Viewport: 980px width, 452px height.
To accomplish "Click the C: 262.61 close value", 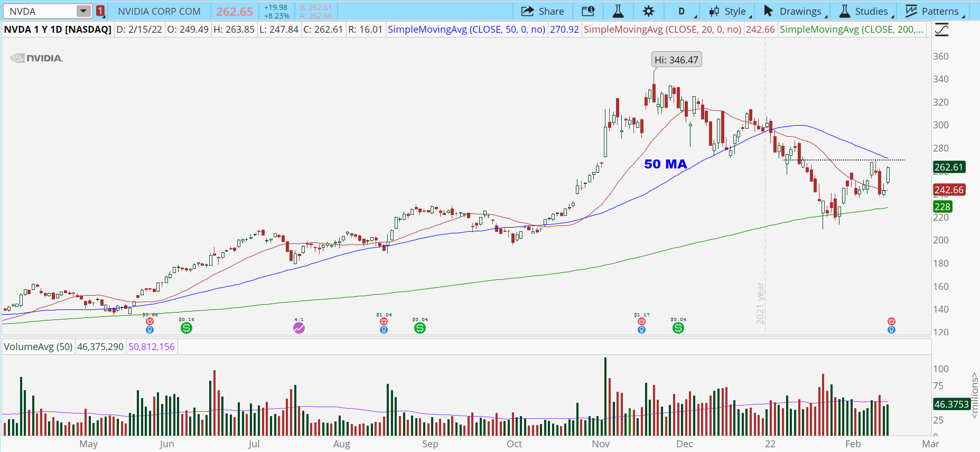I will 323,30.
